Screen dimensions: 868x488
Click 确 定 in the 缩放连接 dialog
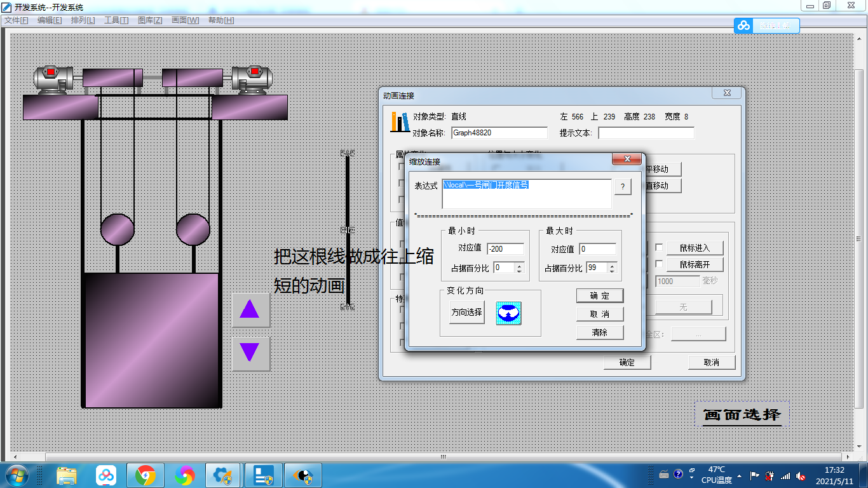click(599, 296)
